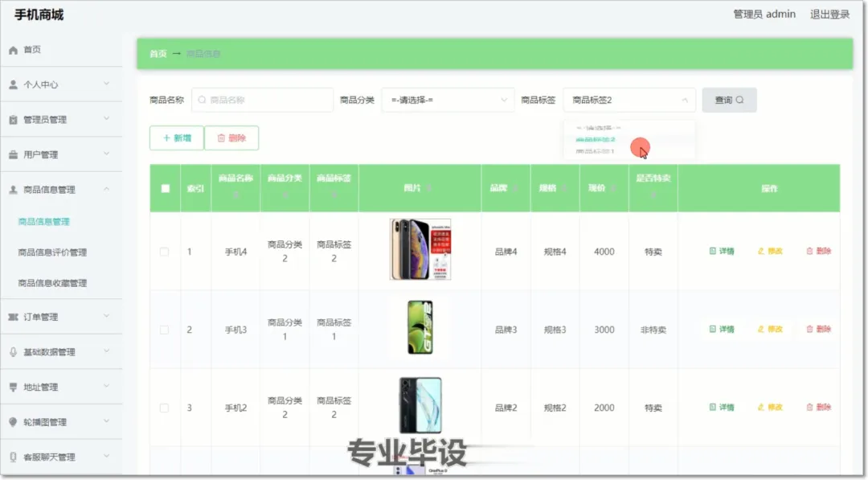
Task: Sort table by 图片 column arrows
Action: (429, 188)
